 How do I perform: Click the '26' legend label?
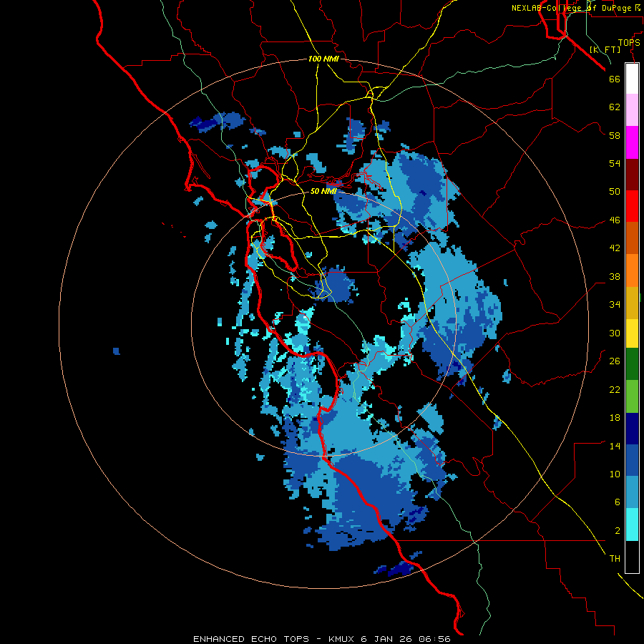pos(615,361)
